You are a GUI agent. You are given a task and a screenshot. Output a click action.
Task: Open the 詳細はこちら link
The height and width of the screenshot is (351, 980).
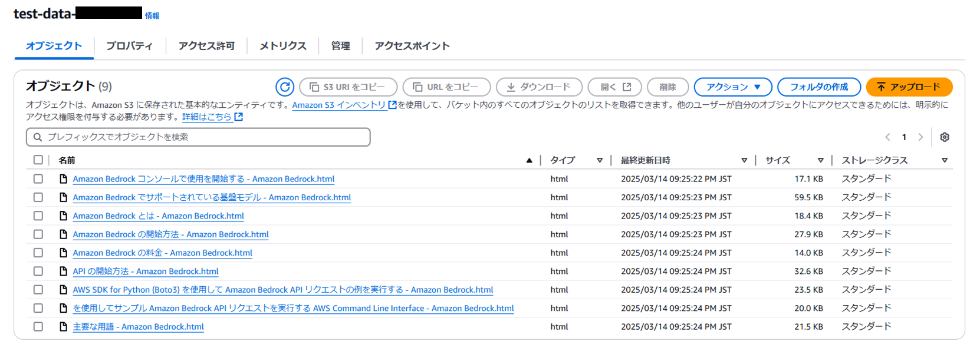point(212,117)
